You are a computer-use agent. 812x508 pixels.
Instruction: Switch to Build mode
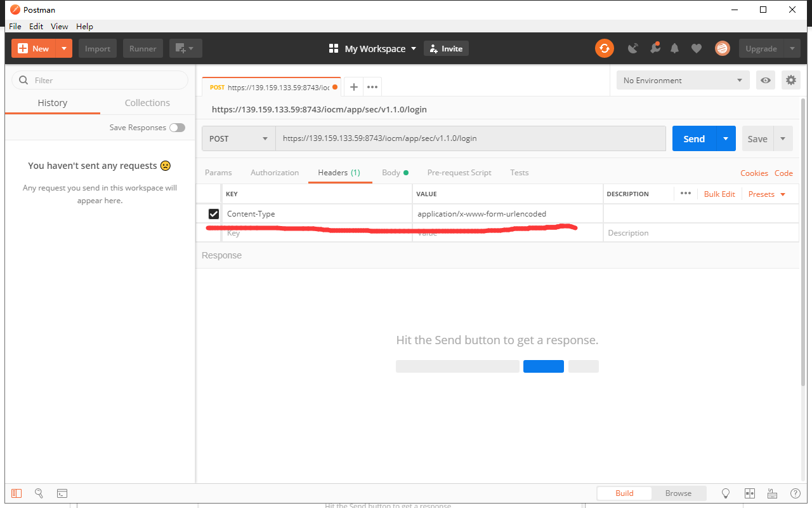pyautogui.click(x=624, y=493)
